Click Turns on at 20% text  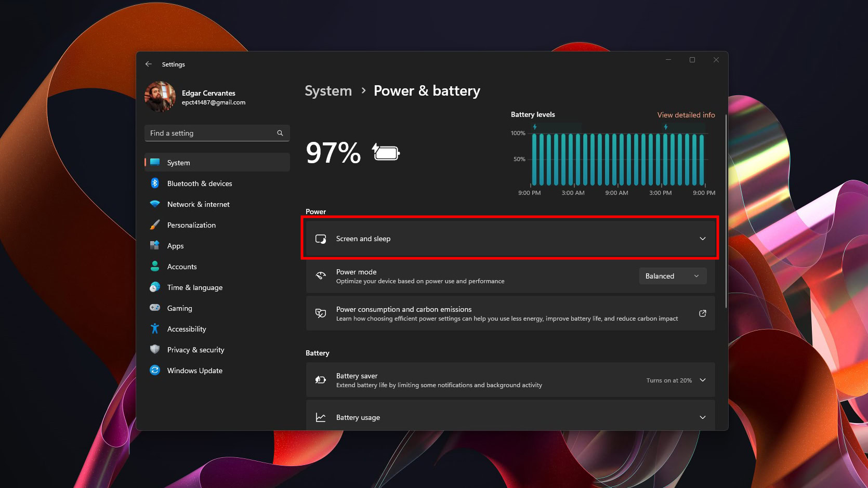pos(669,380)
